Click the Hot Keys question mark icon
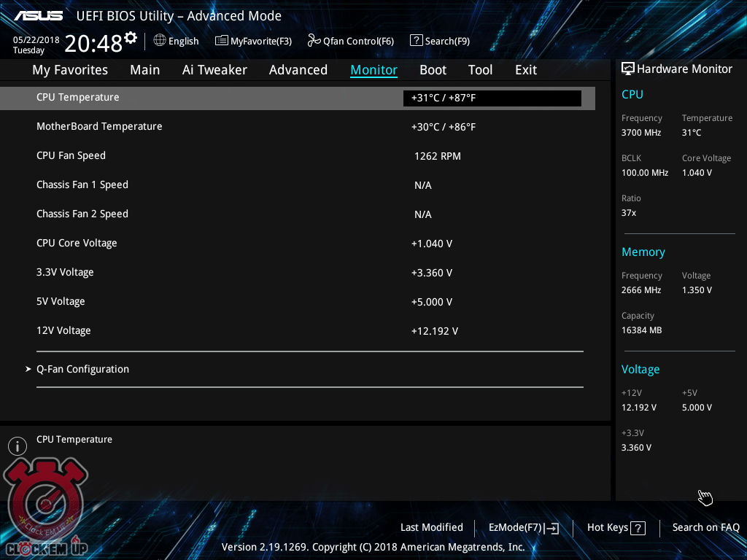Screen dimensions: 747x560 pos(638,528)
